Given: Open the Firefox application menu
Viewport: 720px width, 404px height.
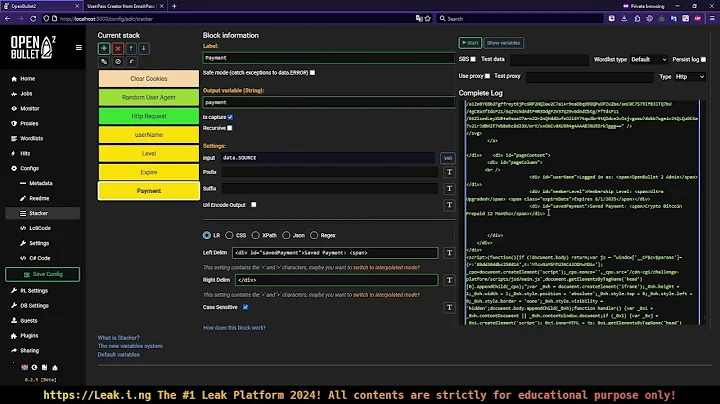Looking at the screenshot, I should point(712,19).
